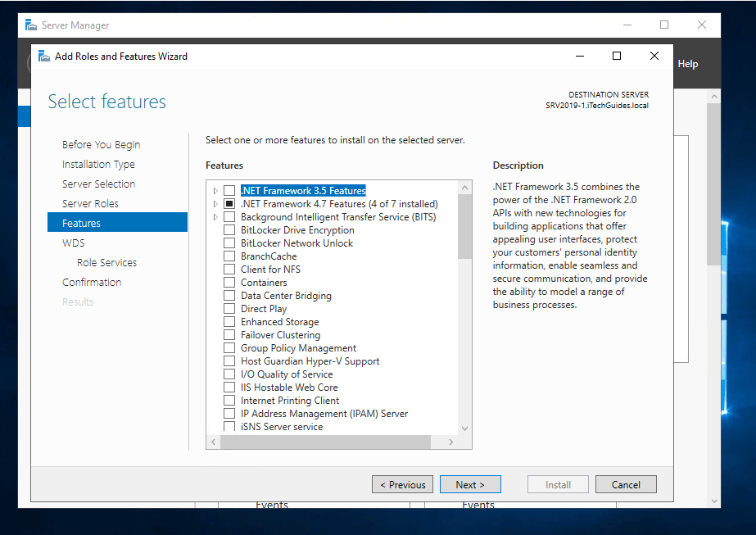Tick the Group Policy Management checkbox
Viewport: 756px width, 535px height.
point(229,348)
